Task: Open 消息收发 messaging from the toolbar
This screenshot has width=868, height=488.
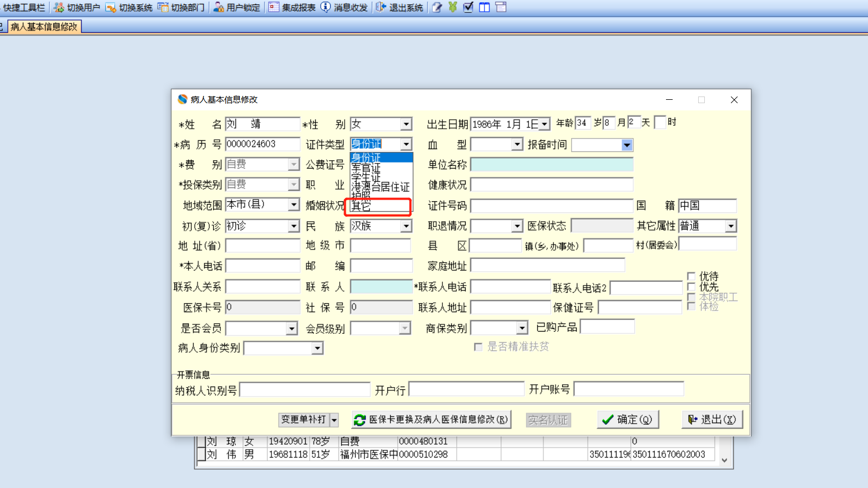Action: (x=344, y=7)
